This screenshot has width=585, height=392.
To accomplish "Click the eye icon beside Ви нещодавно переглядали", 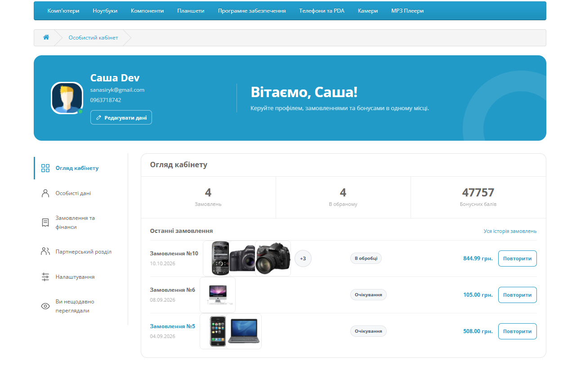I will tap(45, 306).
